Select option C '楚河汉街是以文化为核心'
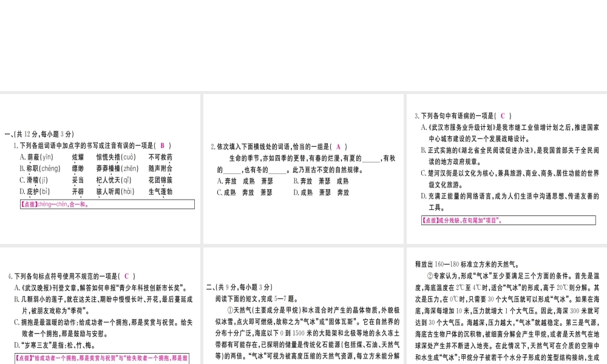 click(x=510, y=179)
